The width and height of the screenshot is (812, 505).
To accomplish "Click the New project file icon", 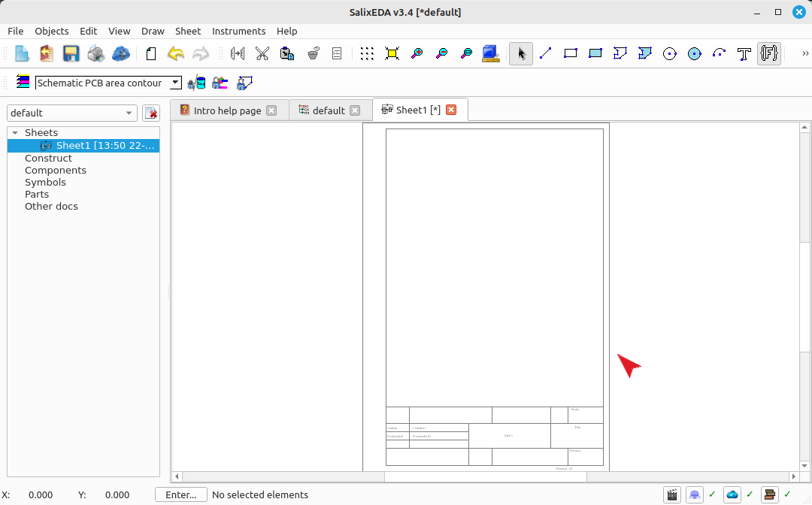I will (x=22, y=53).
